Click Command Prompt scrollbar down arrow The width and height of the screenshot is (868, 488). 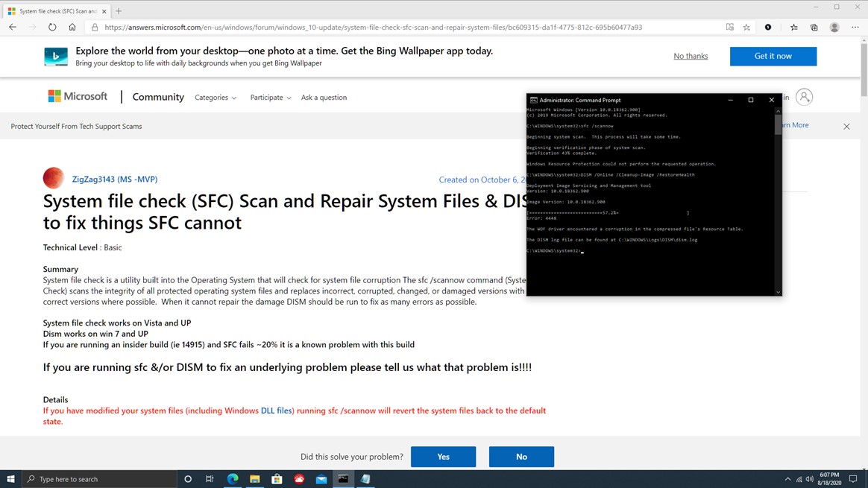point(778,291)
